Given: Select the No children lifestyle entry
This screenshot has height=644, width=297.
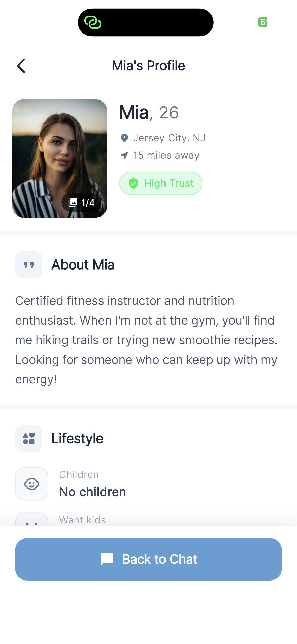Looking at the screenshot, I should click(x=93, y=492).
